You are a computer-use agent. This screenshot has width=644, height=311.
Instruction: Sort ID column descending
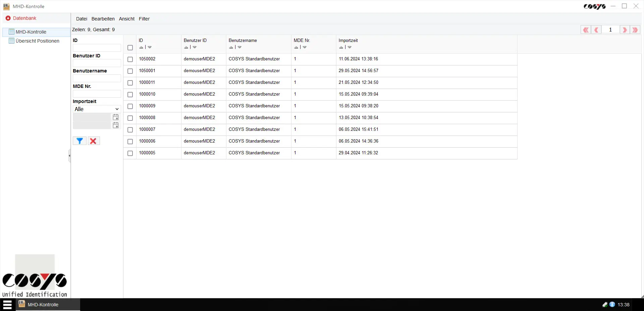pyautogui.click(x=150, y=47)
